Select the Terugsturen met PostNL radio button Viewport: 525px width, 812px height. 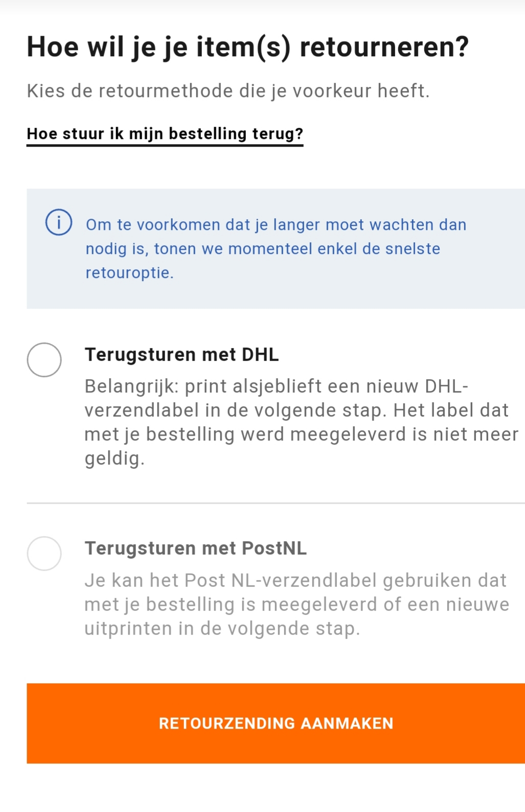click(44, 553)
